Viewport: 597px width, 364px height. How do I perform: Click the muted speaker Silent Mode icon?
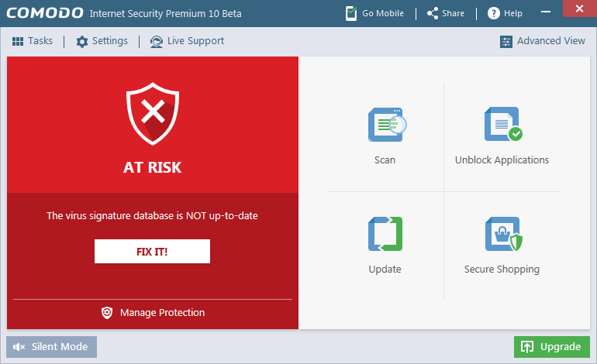(x=19, y=347)
